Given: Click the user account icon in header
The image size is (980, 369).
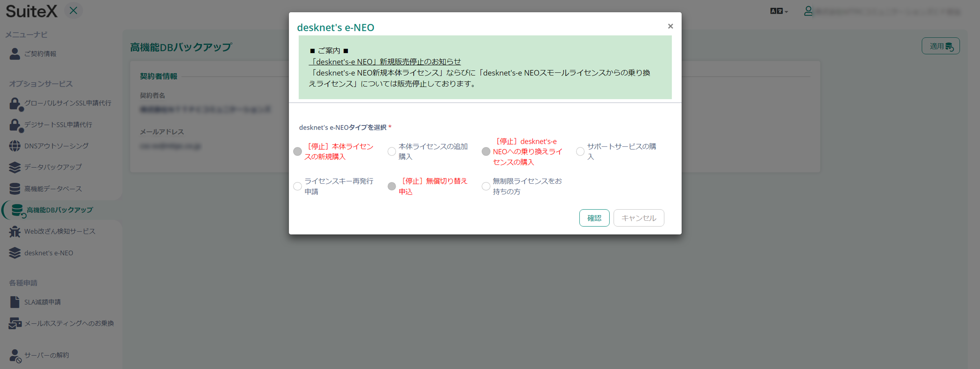Looking at the screenshot, I should (808, 11).
